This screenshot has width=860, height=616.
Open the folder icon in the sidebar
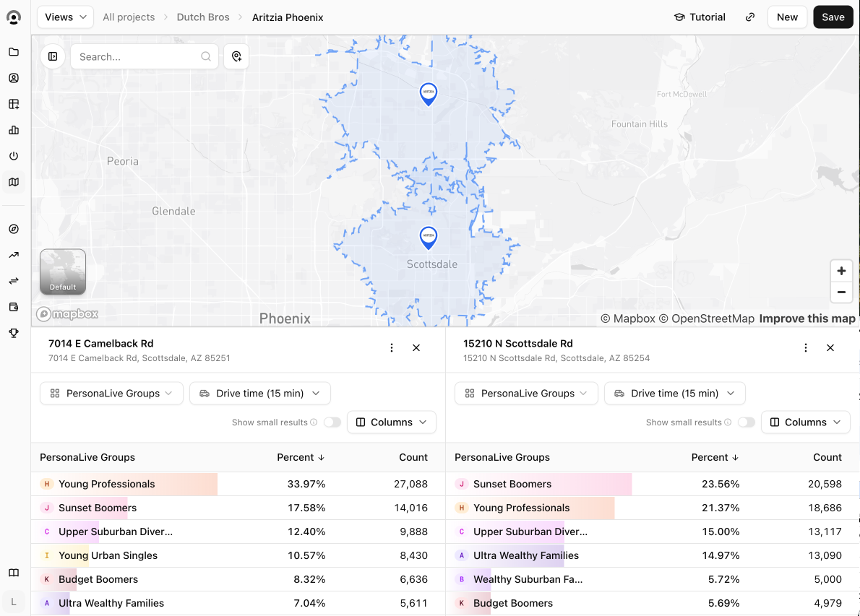[14, 52]
